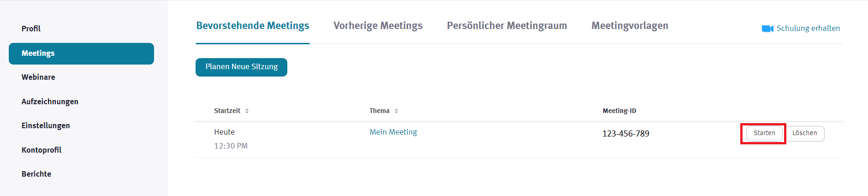Switch to the Bevorstehende Meetings tab
868x196 pixels.
coord(253,26)
